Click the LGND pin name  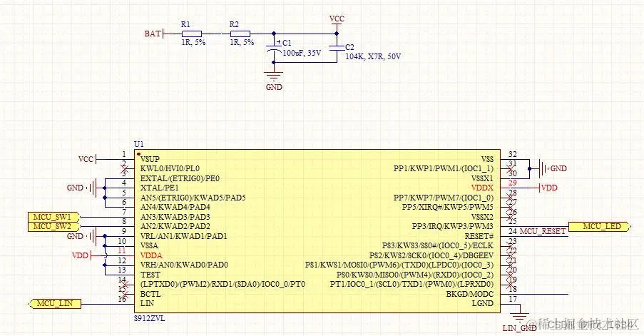coord(483,304)
